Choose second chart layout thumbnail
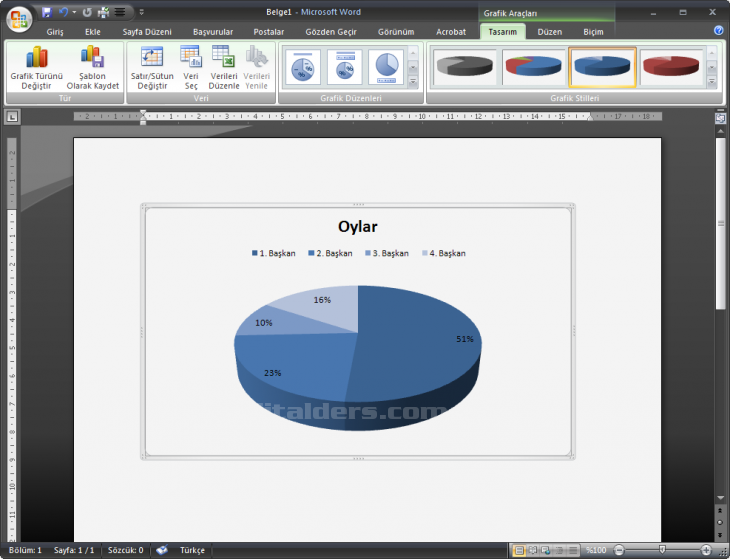 pos(345,67)
